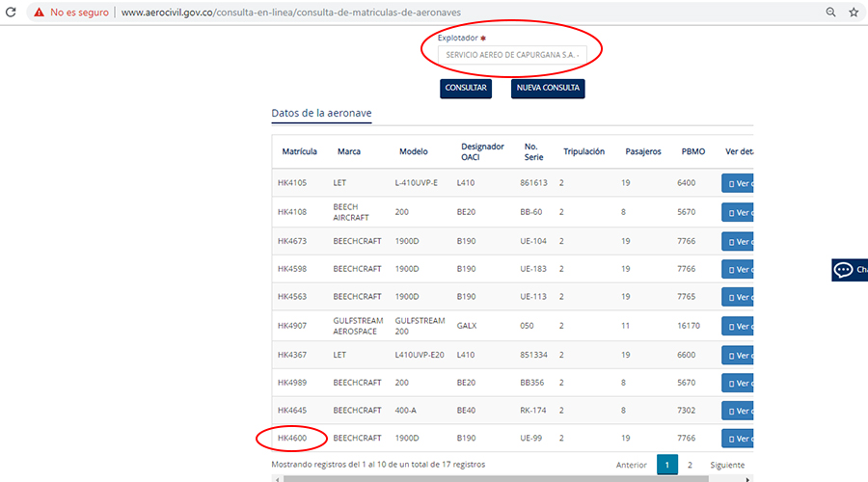Sort by the Tripulación column header
The height and width of the screenshot is (482, 868).
click(x=584, y=151)
